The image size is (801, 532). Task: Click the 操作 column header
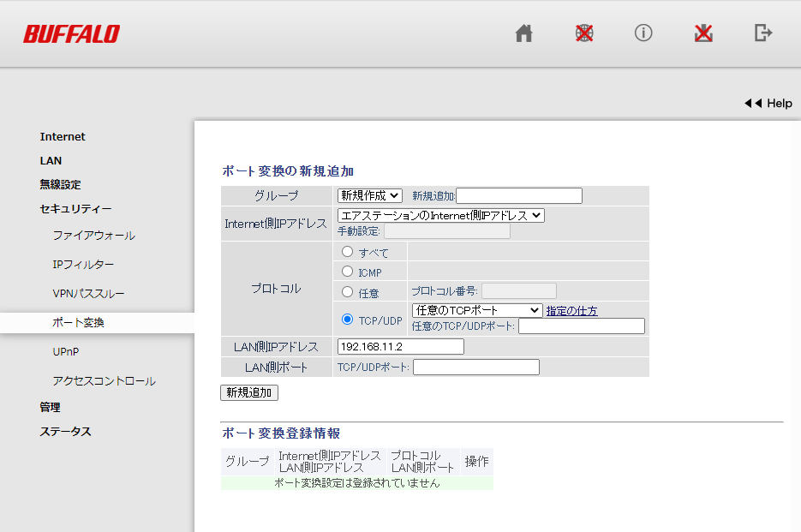476,462
